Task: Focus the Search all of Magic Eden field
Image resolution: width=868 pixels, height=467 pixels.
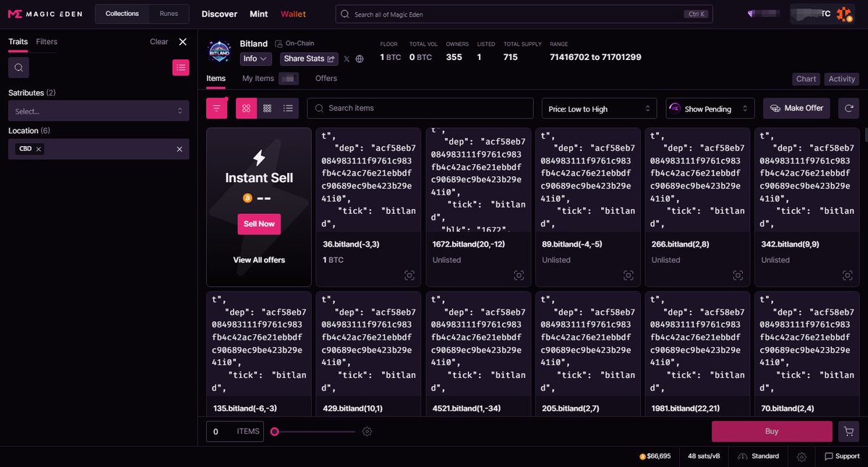Action: pos(524,14)
